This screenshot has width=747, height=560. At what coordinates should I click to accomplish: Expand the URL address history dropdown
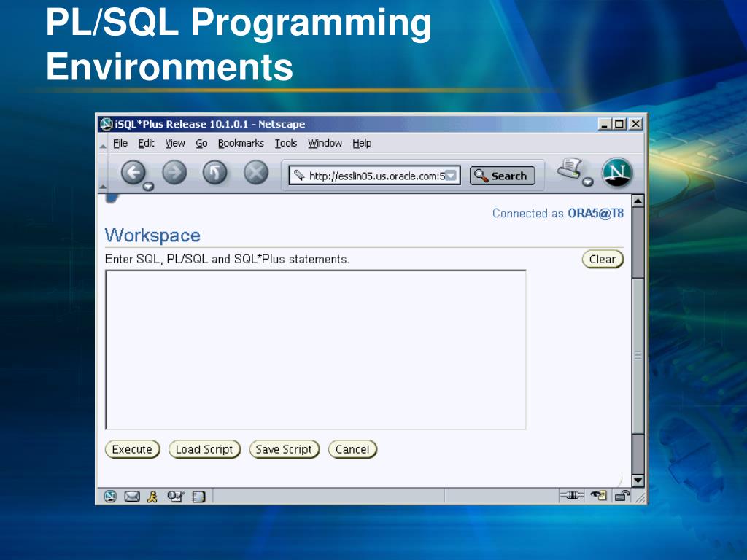click(x=451, y=176)
